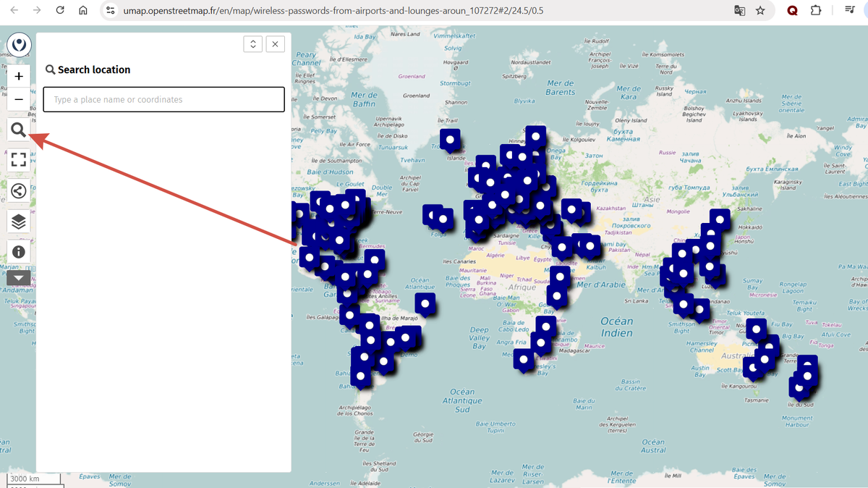This screenshot has width=868, height=488.
Task: Click the URL in the address bar
Action: [333, 11]
